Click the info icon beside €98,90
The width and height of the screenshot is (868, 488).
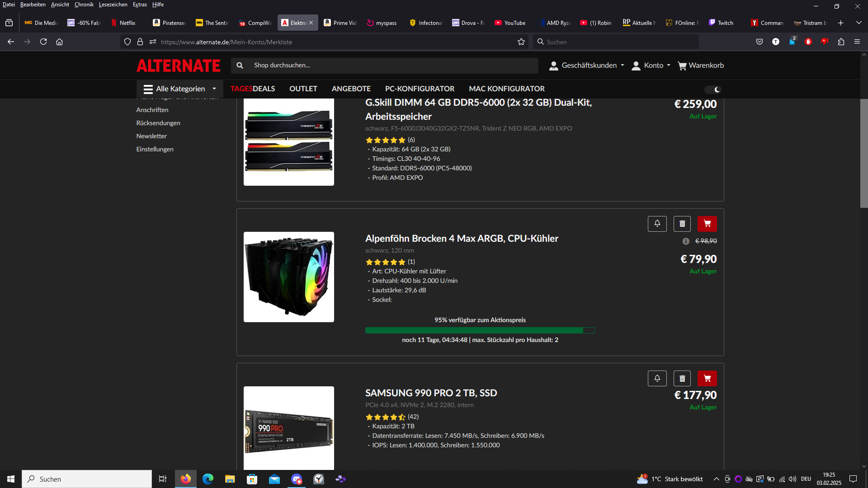point(686,241)
